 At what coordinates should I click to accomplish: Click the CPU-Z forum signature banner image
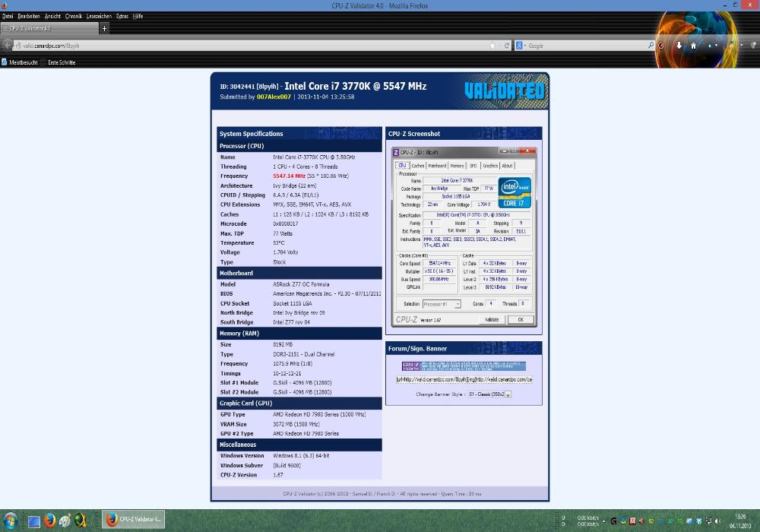[x=464, y=366]
